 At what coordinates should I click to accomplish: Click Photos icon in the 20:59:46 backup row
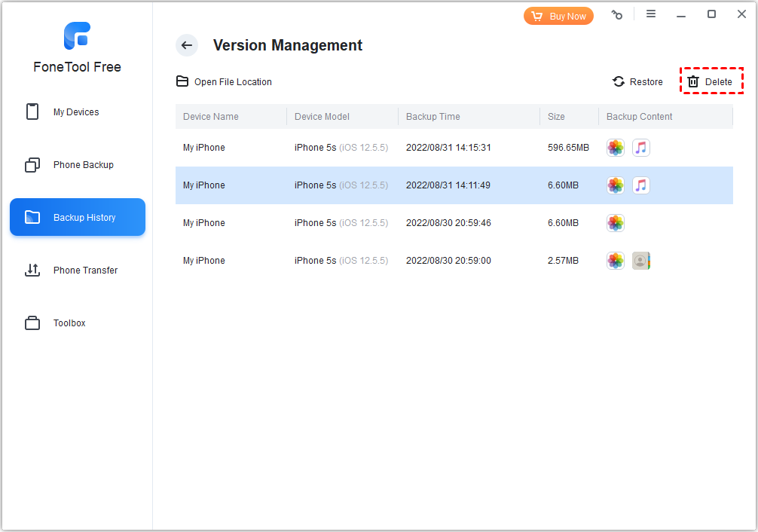[616, 223]
